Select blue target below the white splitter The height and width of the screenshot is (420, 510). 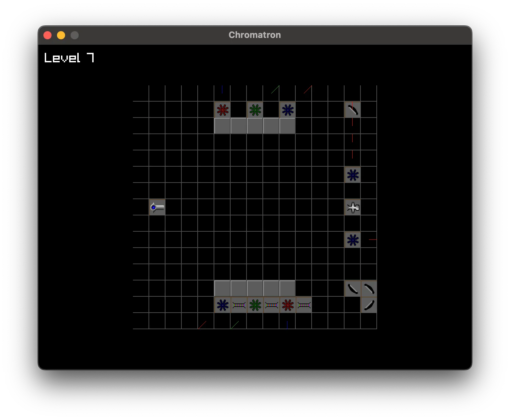pyautogui.click(x=353, y=240)
